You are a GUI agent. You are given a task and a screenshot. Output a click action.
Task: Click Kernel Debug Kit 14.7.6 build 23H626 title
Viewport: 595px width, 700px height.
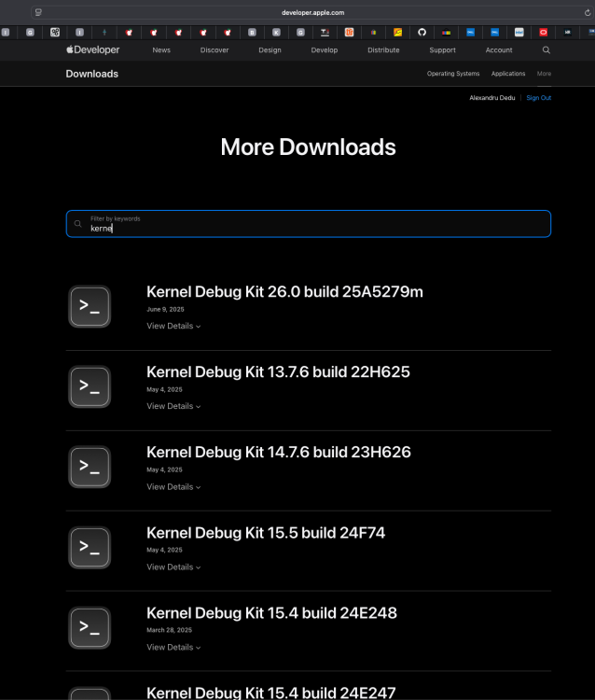click(279, 453)
